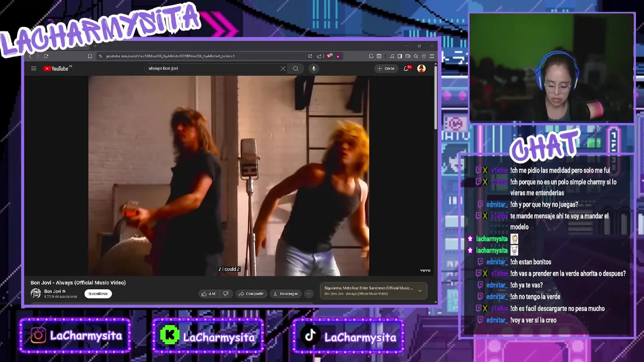Viewport: 644px width, 362px height.
Task: Click chat message '!ch estan bonitos'
Action: click(531, 262)
